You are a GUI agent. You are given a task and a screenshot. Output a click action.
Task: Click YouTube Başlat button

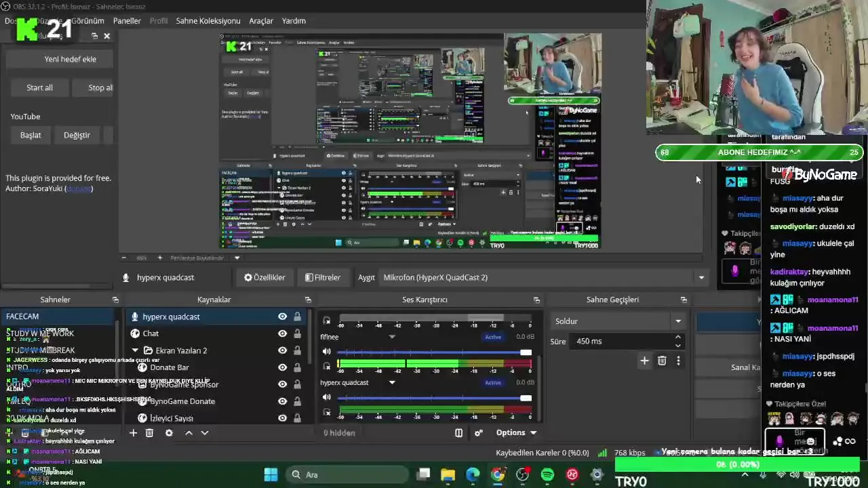click(31, 135)
